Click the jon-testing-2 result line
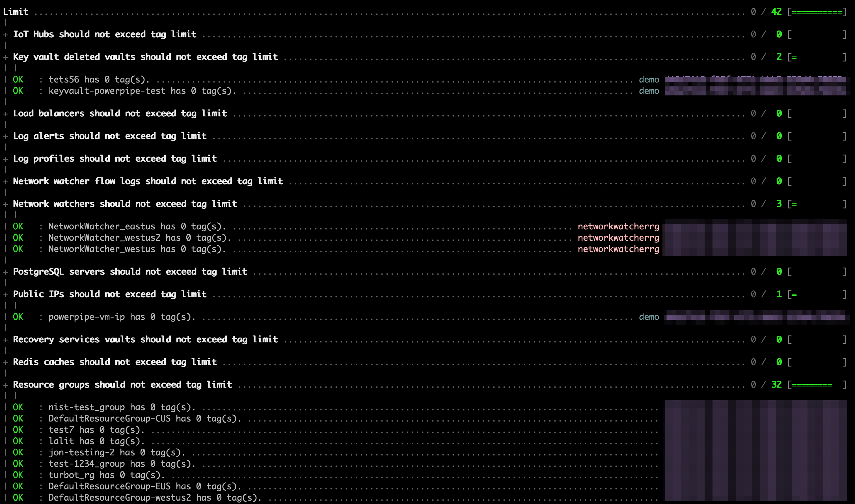855x504 pixels. point(116,452)
